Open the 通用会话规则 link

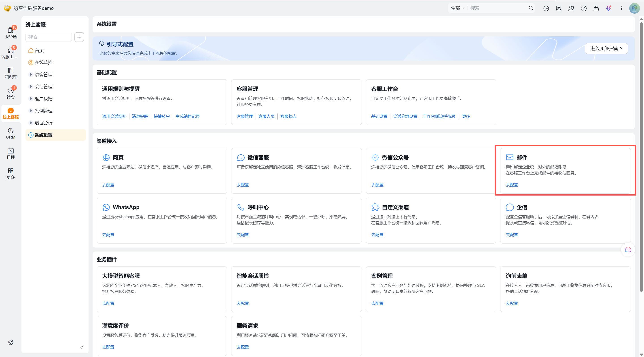tap(114, 116)
